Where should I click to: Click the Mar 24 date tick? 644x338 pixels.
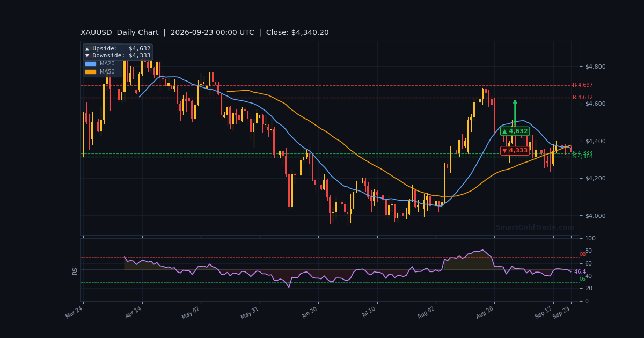coord(75,313)
